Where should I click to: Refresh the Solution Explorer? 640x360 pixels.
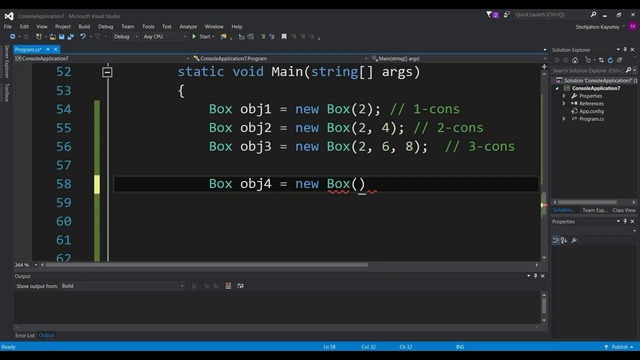tap(610, 60)
